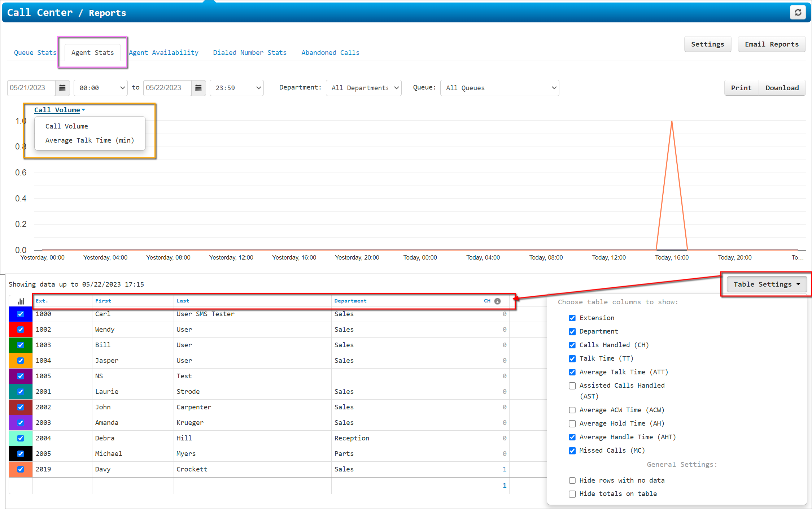Toggle chart checkbox for extension 1003

pos(21,345)
